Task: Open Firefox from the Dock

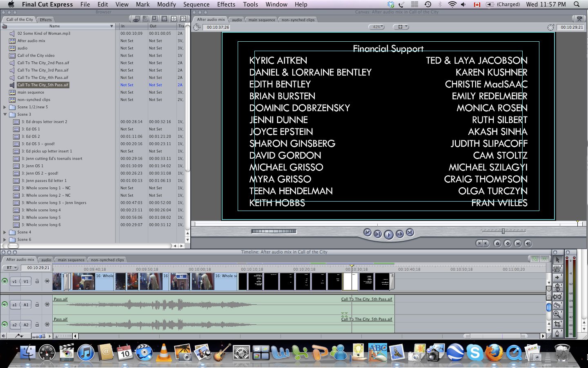Action: point(494,352)
